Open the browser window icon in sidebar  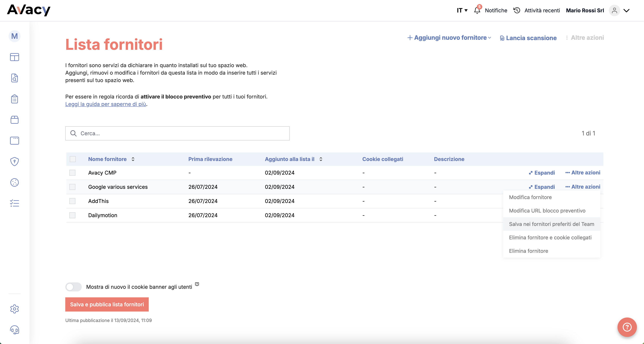click(15, 140)
